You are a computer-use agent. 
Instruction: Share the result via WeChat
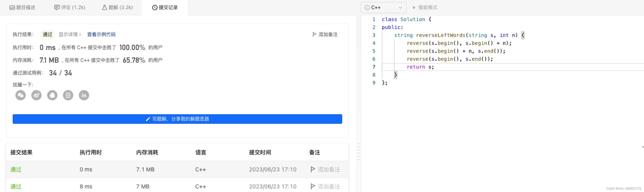point(21,95)
